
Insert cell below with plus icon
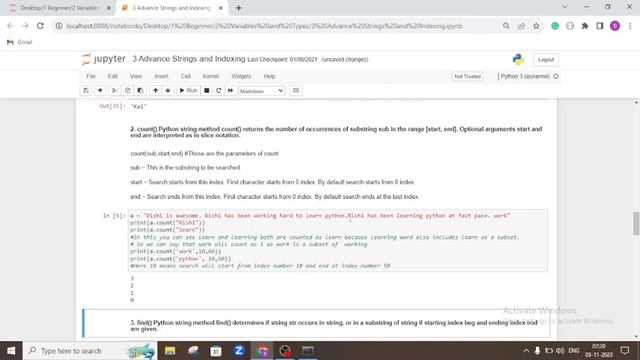coord(100,91)
